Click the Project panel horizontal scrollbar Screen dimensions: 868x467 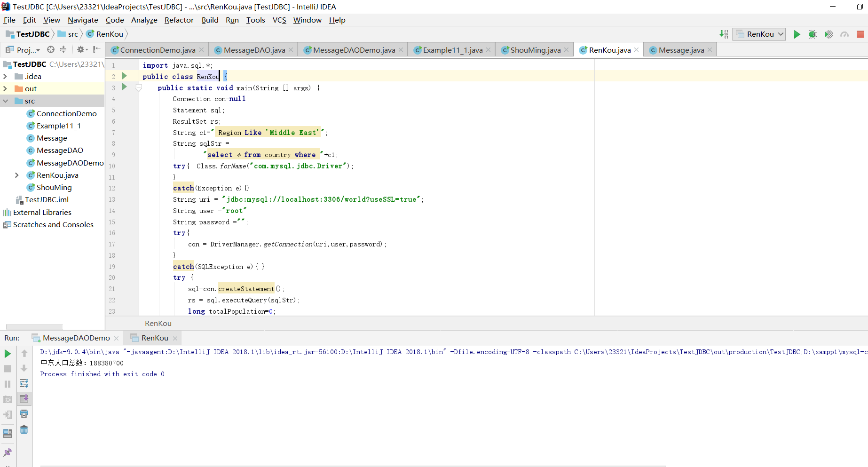tap(34, 326)
